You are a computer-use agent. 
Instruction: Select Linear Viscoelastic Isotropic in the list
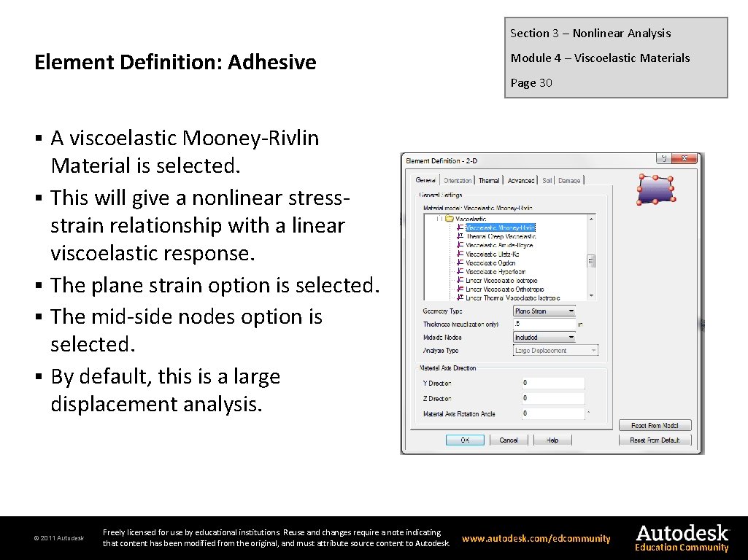[501, 280]
